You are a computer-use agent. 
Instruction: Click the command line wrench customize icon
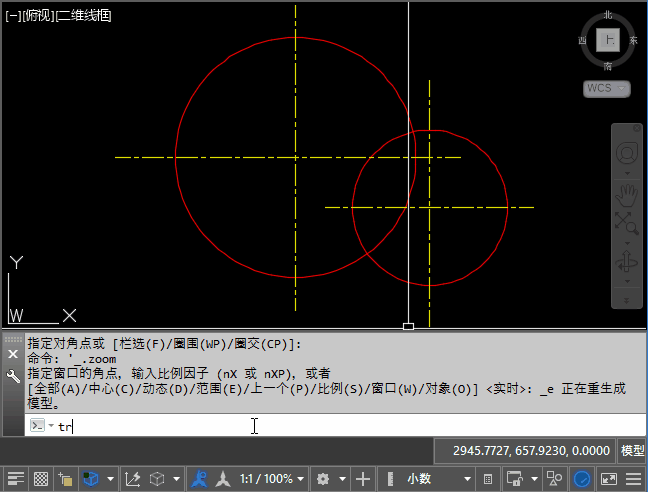[13, 377]
